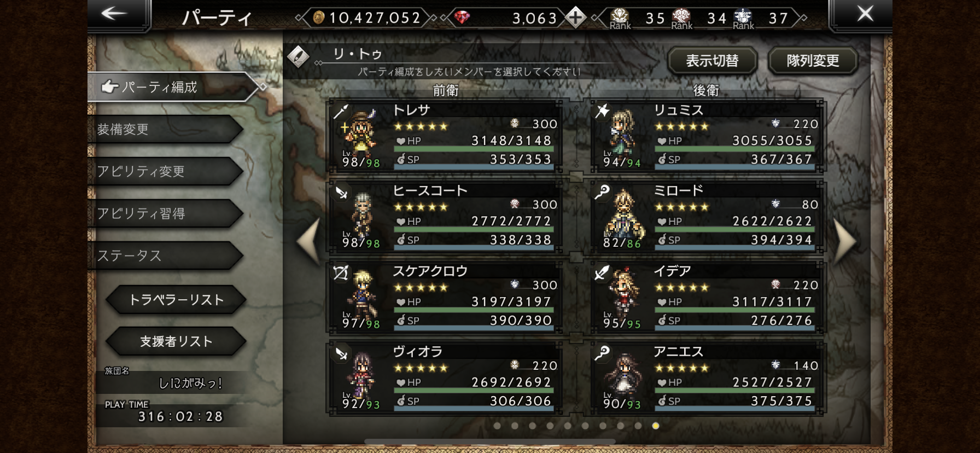Select スケアクロウ bow weapon icon
Viewport: 980px width, 453px height.
point(341,272)
